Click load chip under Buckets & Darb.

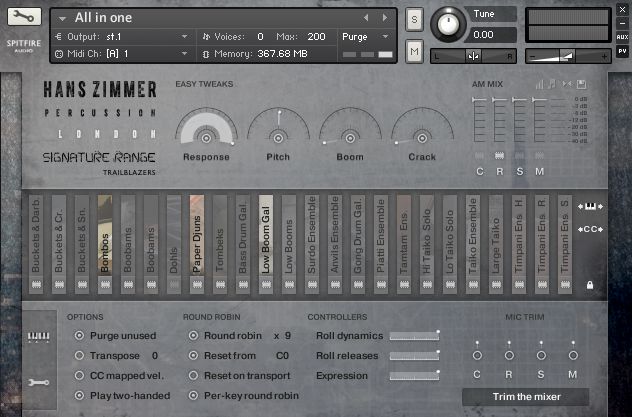tap(36, 284)
